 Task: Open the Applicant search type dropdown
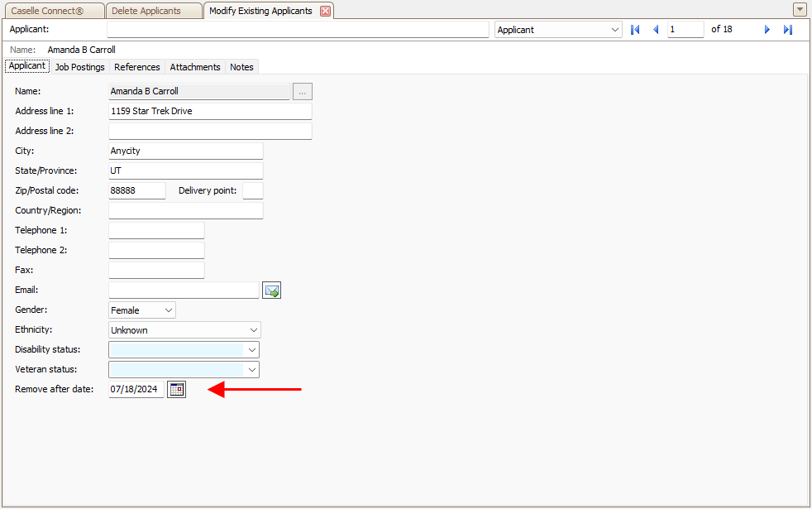(x=614, y=30)
